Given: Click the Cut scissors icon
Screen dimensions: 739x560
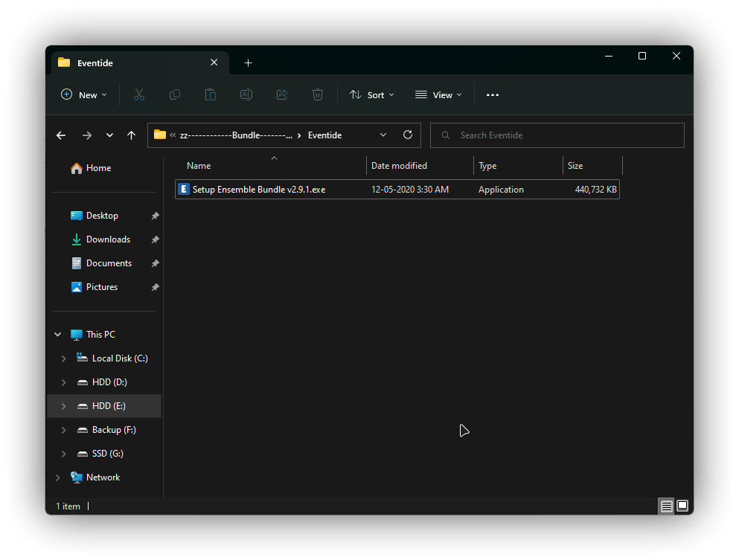Looking at the screenshot, I should (x=139, y=94).
